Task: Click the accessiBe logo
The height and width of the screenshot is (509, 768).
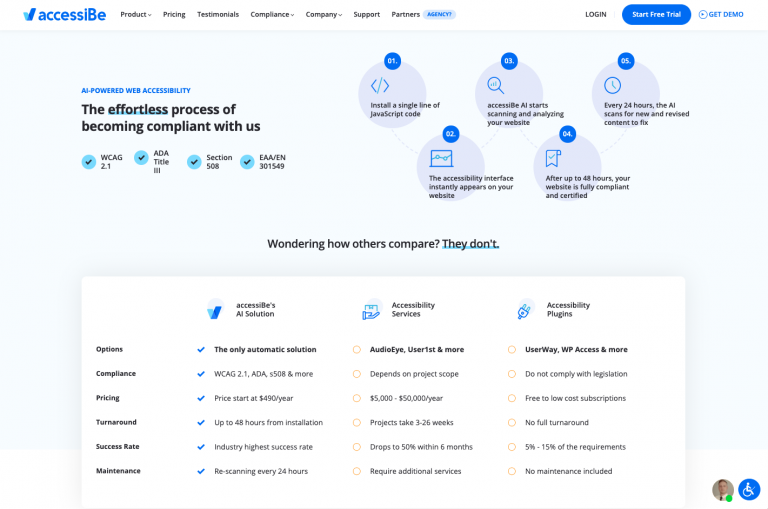Action: point(64,15)
